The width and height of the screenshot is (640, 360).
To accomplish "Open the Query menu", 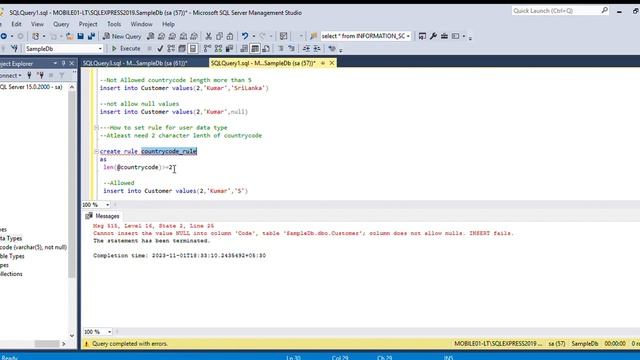I will click(x=61, y=24).
